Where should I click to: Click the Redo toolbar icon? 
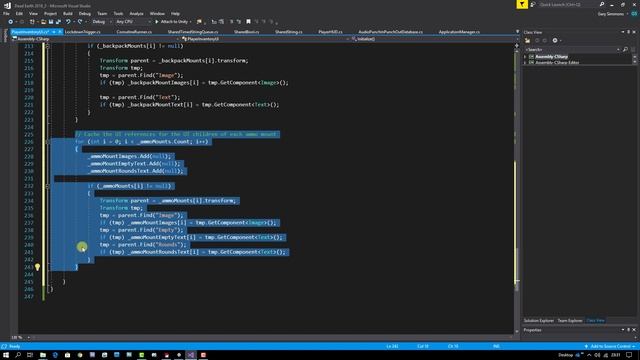pos(80,22)
